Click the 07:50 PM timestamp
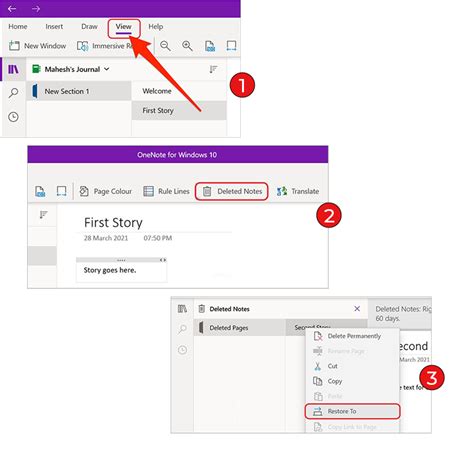This screenshot has height=455, width=474. [158, 238]
